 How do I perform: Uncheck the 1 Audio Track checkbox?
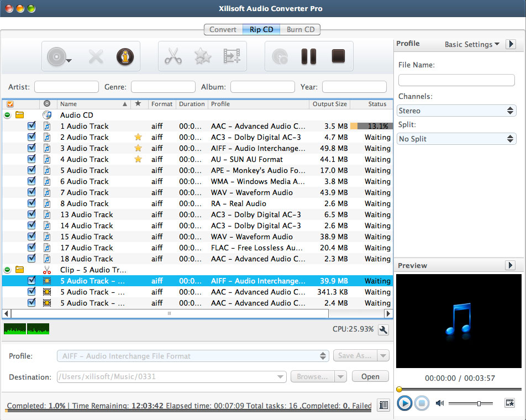click(31, 126)
